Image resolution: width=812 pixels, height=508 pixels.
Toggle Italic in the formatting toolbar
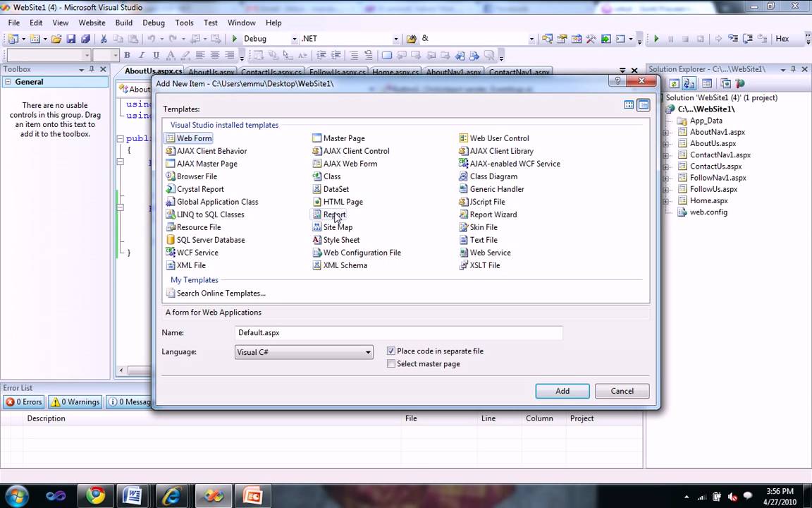(142, 55)
